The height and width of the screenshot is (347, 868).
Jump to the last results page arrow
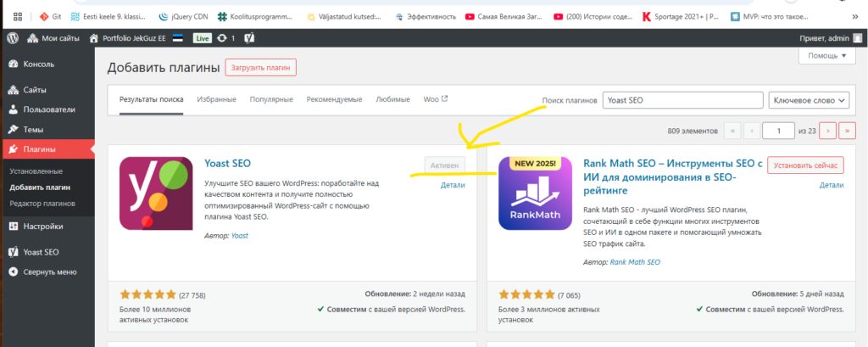coord(848,131)
